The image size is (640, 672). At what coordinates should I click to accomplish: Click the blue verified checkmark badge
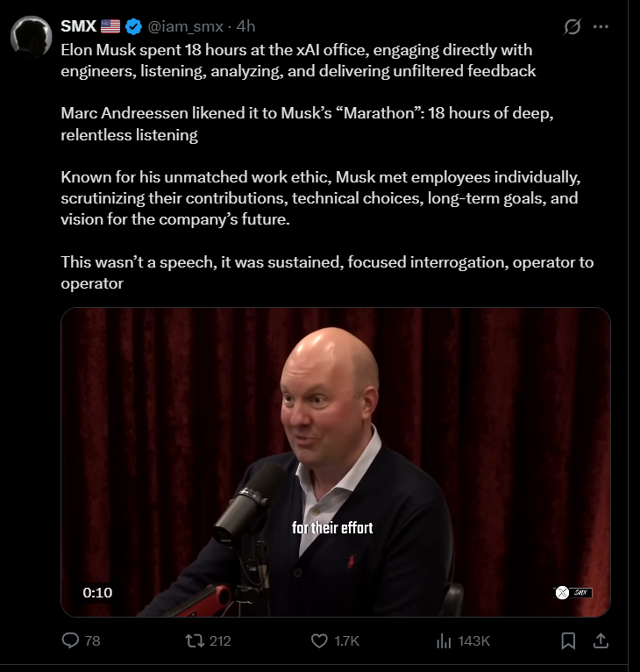[133, 26]
